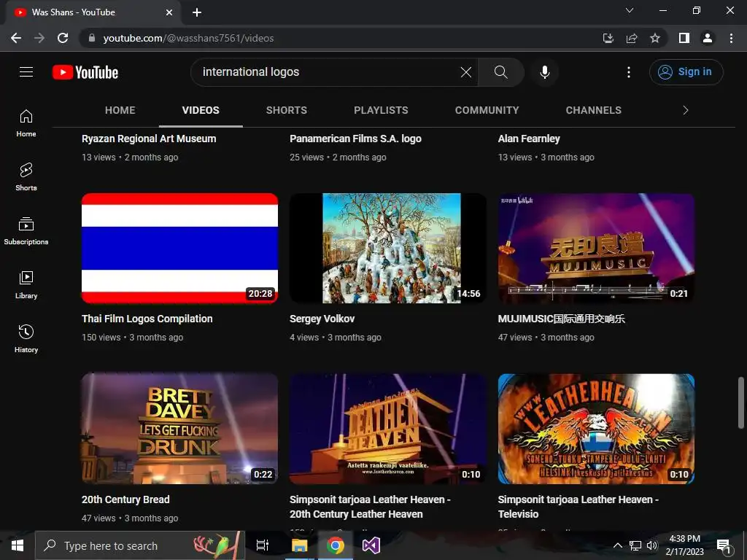This screenshot has height=560, width=747.
Task: Open the YouTube hamburger guide menu
Action: click(26, 72)
